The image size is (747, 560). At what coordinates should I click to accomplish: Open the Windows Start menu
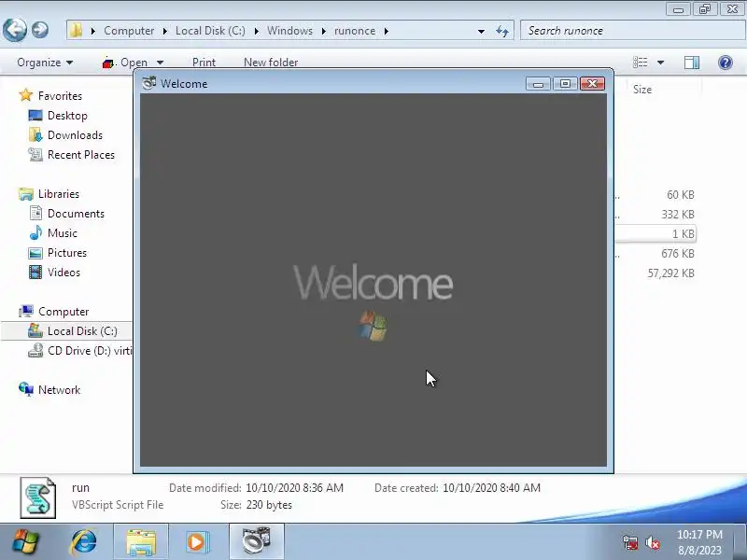[25, 542]
